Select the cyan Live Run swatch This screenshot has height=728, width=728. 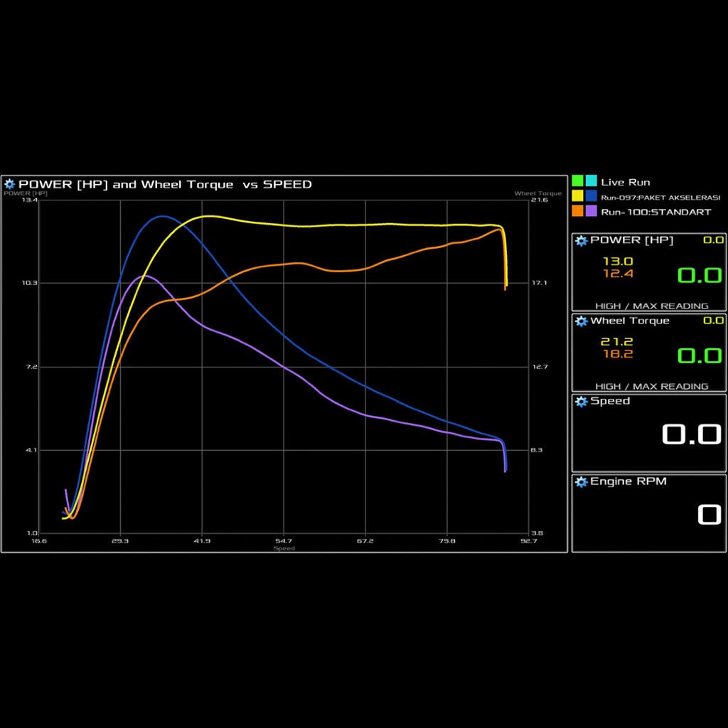click(x=591, y=181)
